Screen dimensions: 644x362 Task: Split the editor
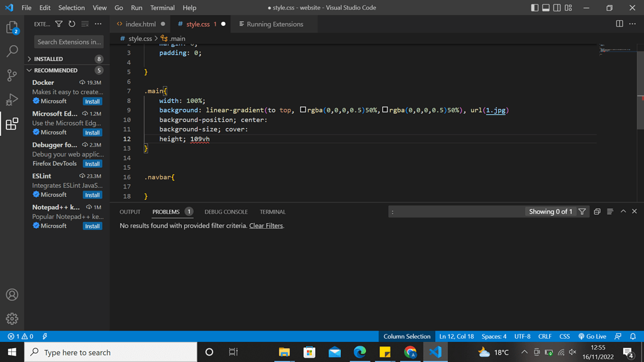pyautogui.click(x=619, y=23)
